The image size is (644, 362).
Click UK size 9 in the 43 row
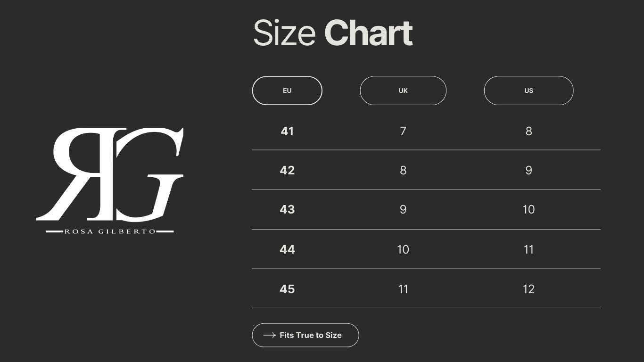[x=403, y=209]
